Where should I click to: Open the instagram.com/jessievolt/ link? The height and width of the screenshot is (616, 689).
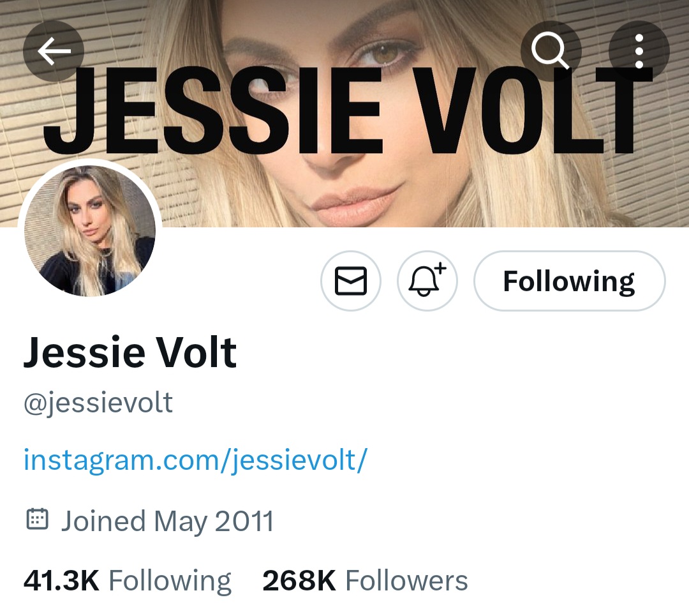(195, 460)
